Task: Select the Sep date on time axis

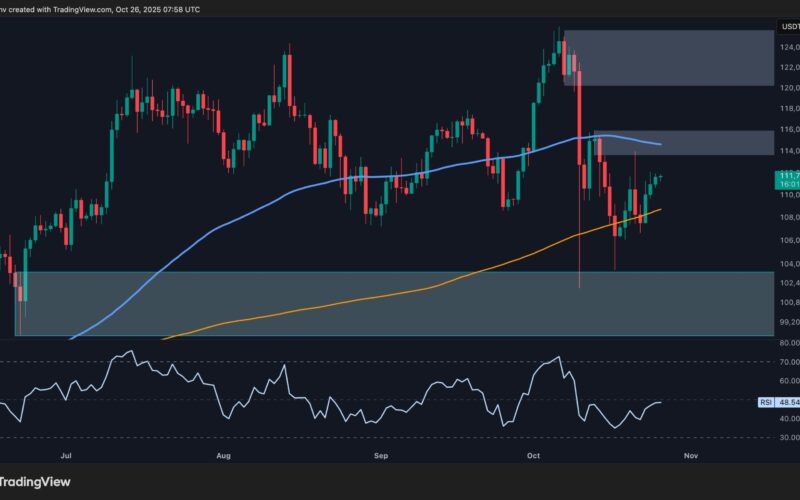Action: click(381, 453)
